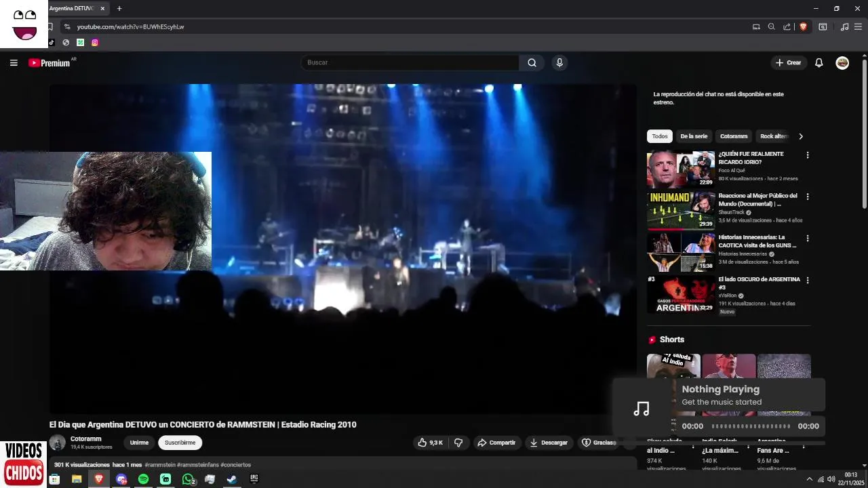868x488 pixels.
Task: Open options for El lado OSCURO video
Action: [x=808, y=280]
